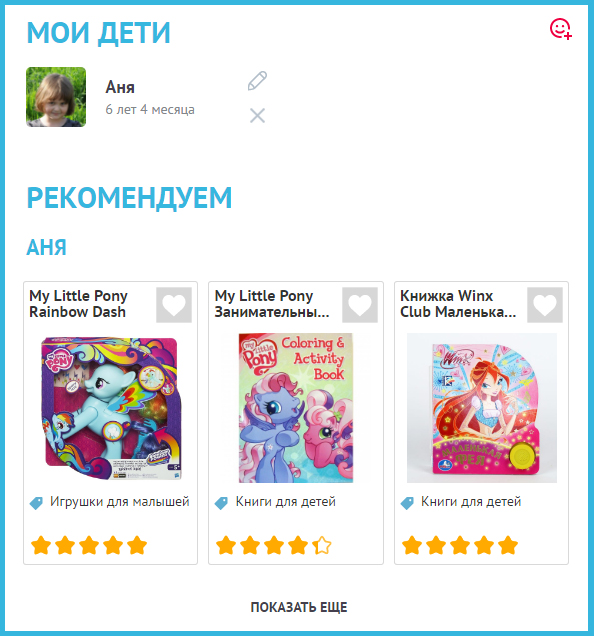
Task: Click the add child smiley icon
Action: pyautogui.click(x=561, y=29)
